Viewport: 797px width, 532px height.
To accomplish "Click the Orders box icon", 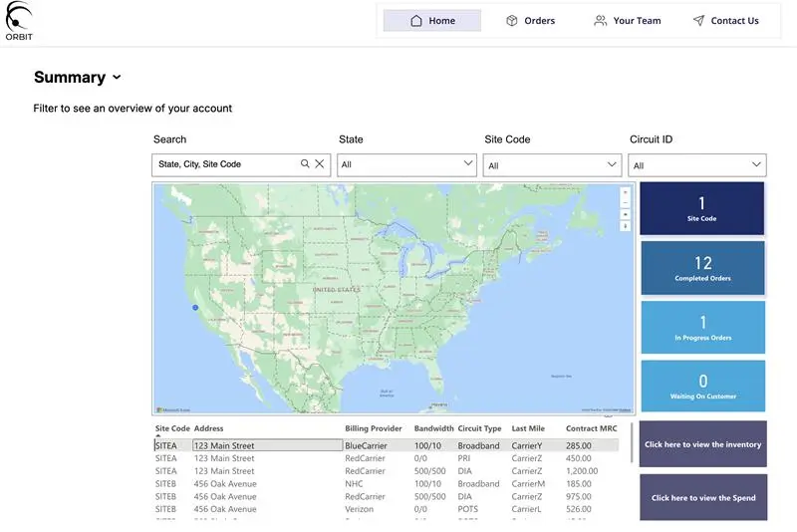I will 512,21.
